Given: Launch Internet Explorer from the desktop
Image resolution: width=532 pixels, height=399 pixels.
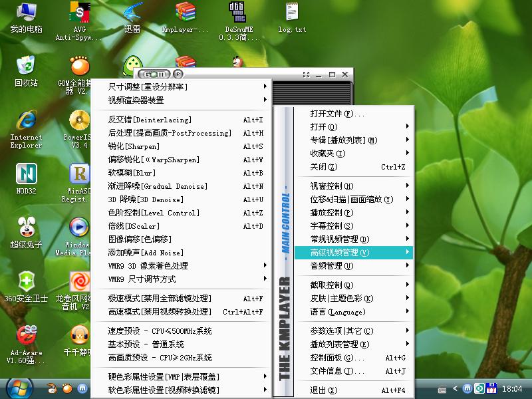Looking at the screenshot, I should [26, 128].
